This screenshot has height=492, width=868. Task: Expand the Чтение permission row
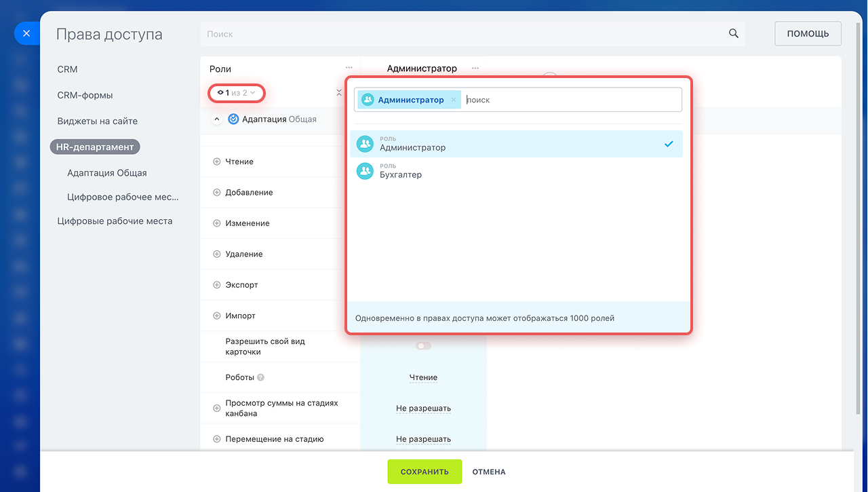(x=217, y=162)
